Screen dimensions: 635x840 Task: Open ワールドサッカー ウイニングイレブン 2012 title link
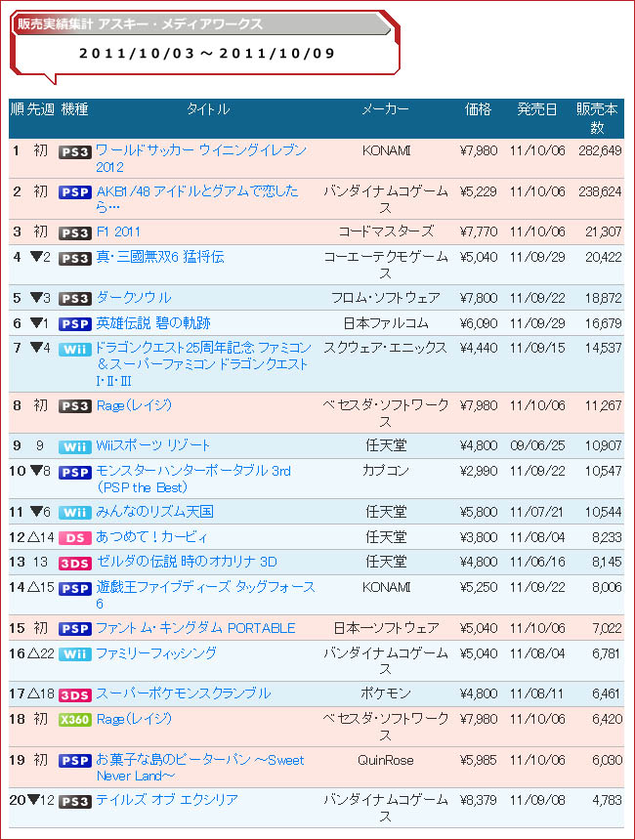[201, 158]
